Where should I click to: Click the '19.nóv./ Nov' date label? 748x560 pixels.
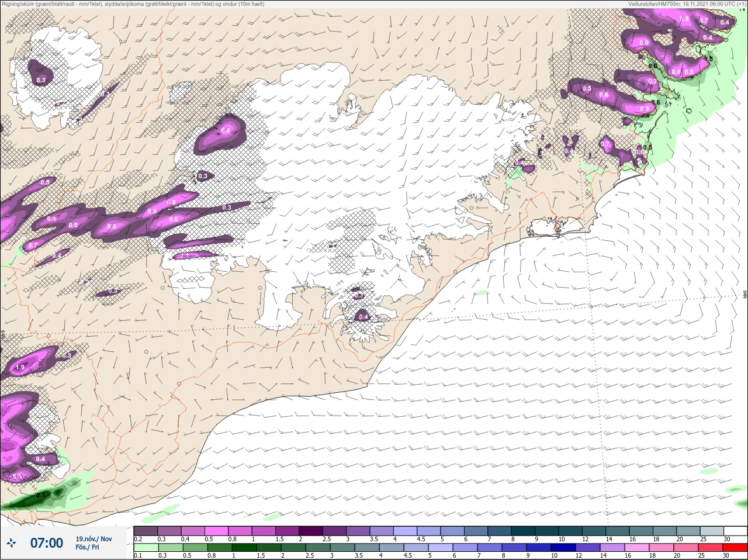93,539
